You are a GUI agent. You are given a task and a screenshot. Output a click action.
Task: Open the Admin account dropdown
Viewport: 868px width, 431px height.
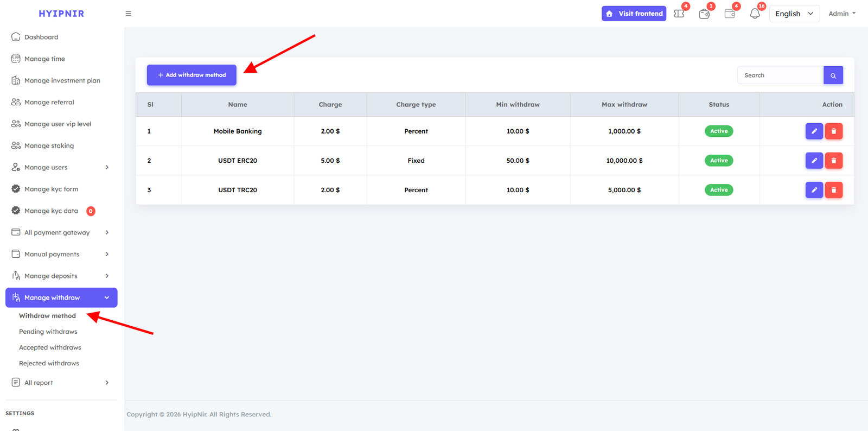click(841, 14)
